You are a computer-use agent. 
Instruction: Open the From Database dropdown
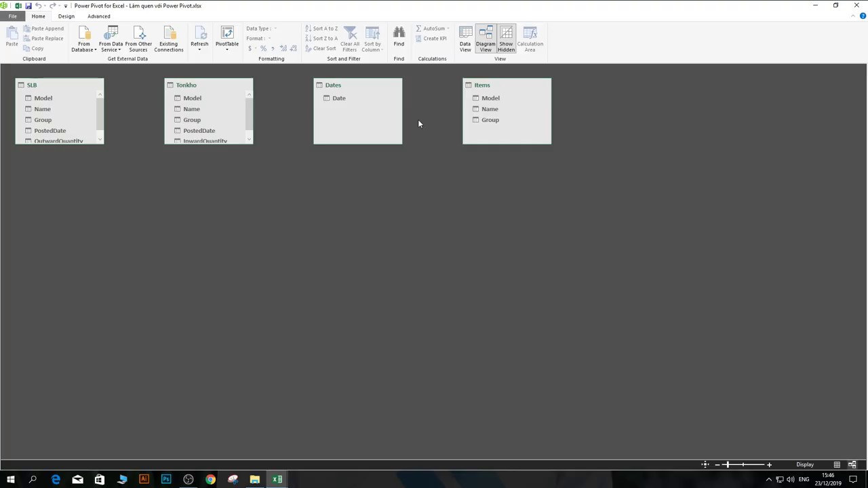pyautogui.click(x=84, y=39)
